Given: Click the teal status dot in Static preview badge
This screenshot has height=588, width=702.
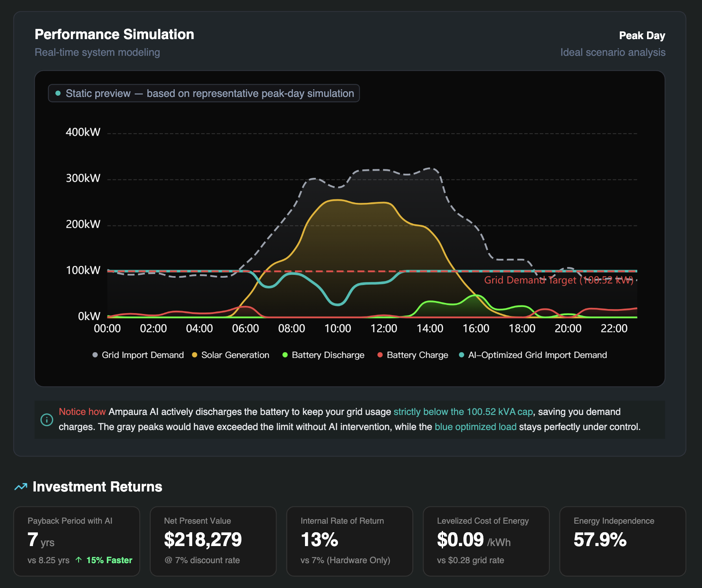Looking at the screenshot, I should (x=58, y=93).
